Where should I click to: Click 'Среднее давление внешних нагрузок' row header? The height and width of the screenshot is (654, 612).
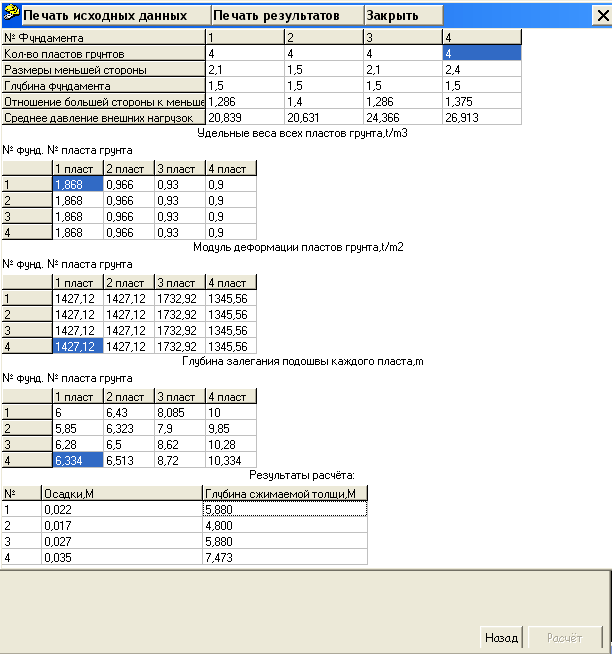103,118
